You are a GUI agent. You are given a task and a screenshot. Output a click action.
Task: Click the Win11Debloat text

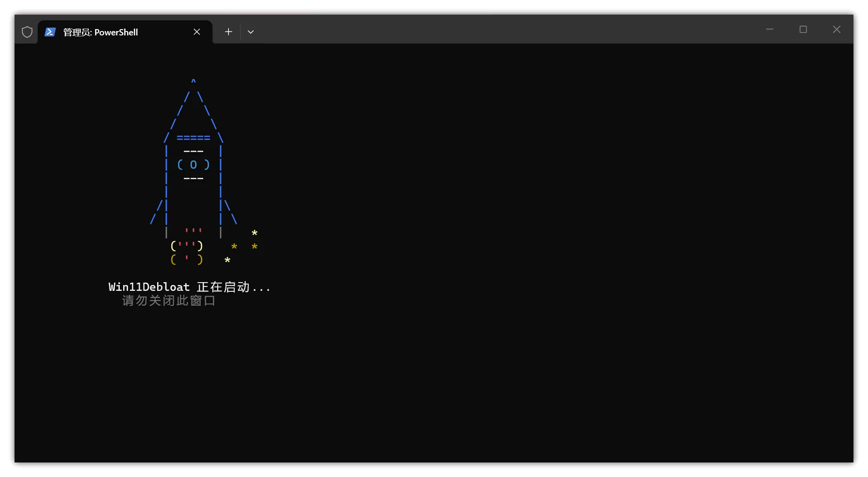tap(149, 287)
